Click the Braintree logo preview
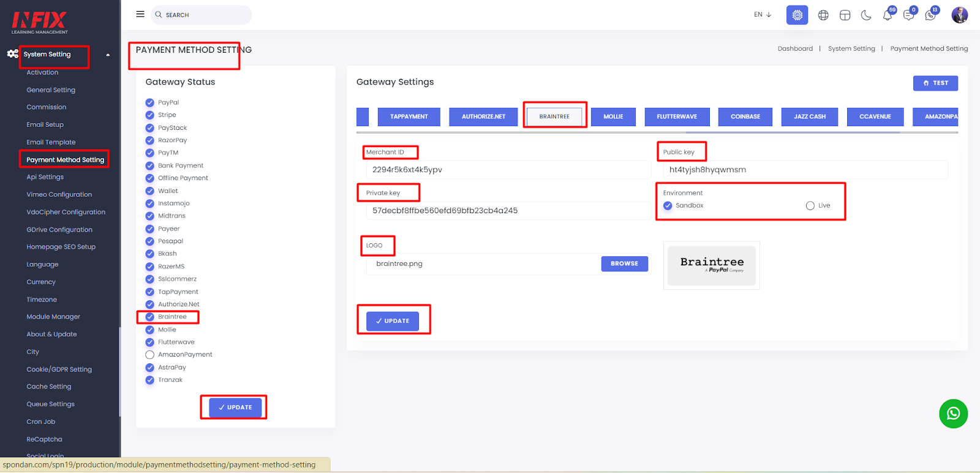The width and height of the screenshot is (980, 473). (712, 265)
